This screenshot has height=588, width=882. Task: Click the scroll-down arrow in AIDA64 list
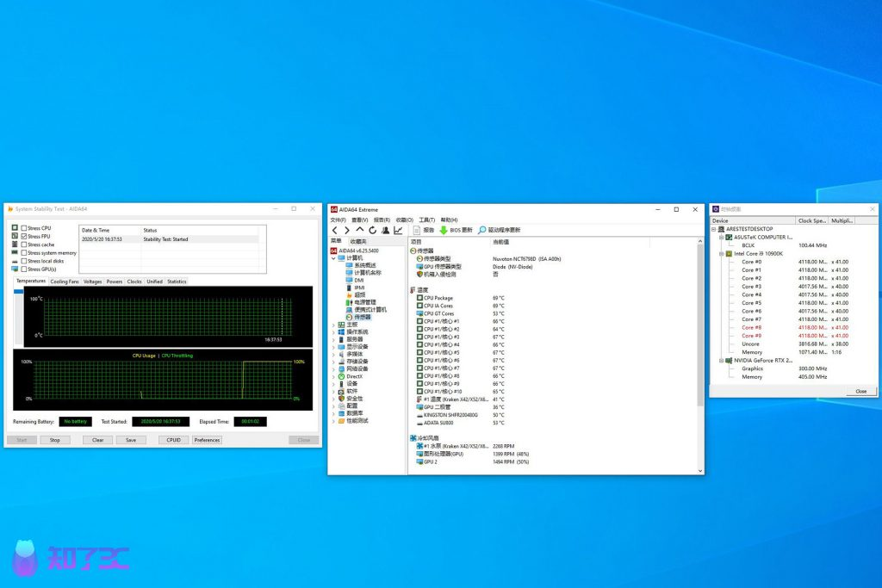coord(700,471)
